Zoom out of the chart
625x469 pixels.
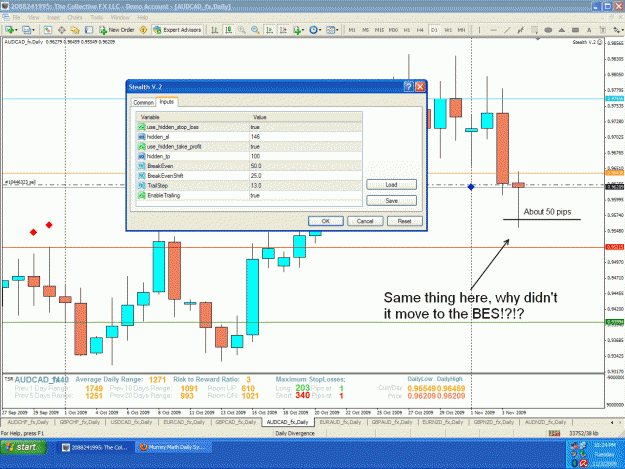coord(256,30)
